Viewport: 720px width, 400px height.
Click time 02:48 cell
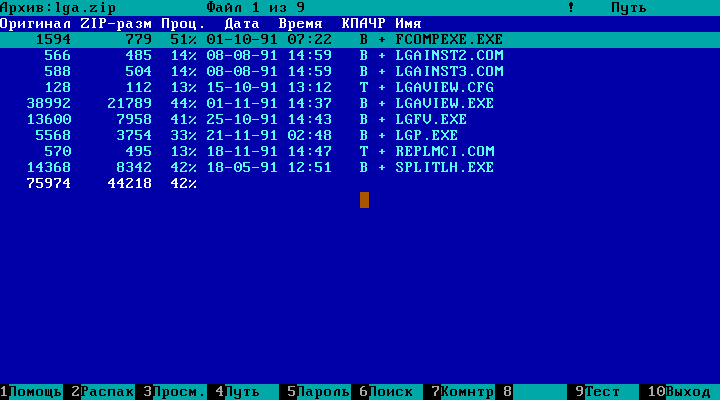click(310, 135)
